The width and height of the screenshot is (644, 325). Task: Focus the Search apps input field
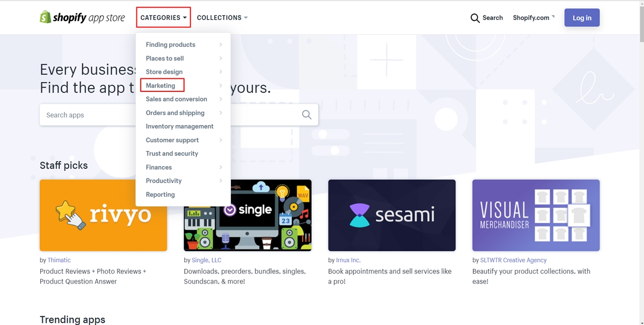179,115
